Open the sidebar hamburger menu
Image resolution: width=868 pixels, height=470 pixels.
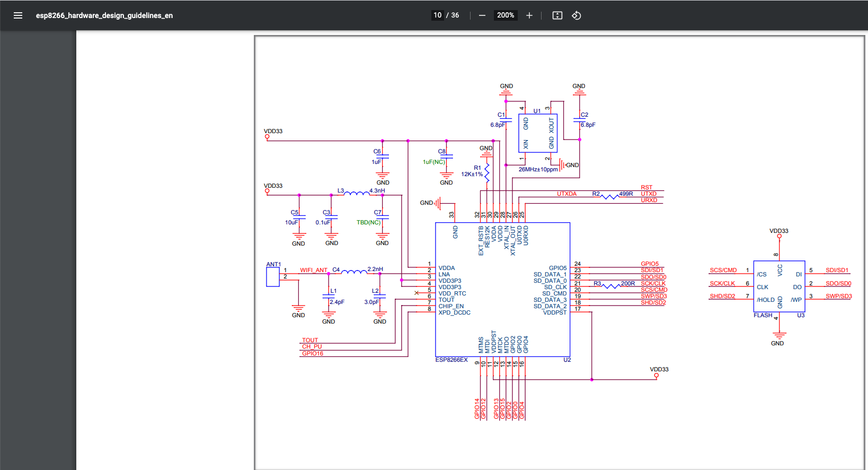(18, 15)
